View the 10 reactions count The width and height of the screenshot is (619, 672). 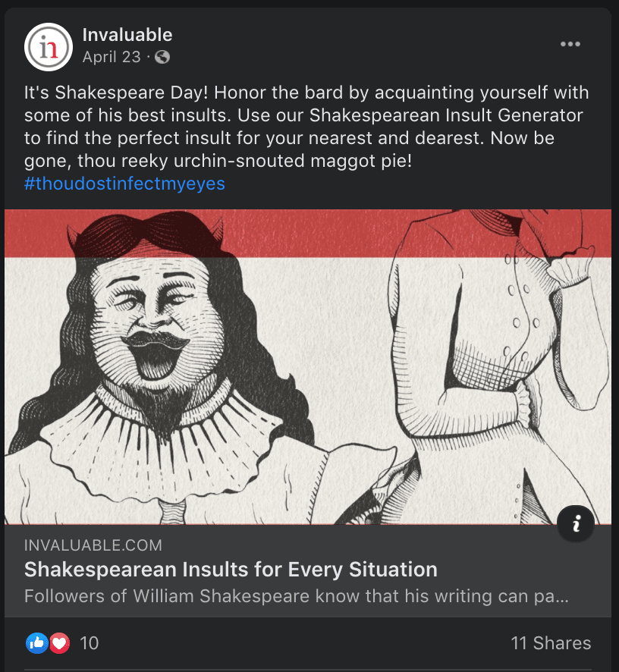coord(90,643)
